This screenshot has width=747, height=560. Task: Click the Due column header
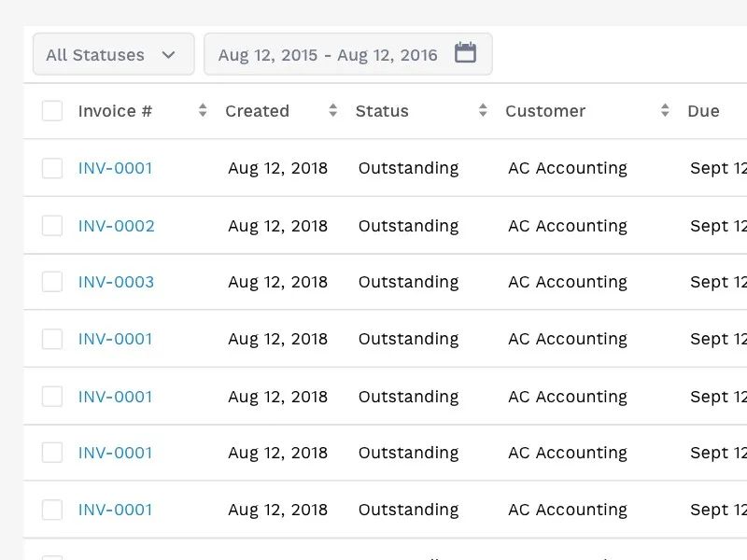click(x=703, y=111)
